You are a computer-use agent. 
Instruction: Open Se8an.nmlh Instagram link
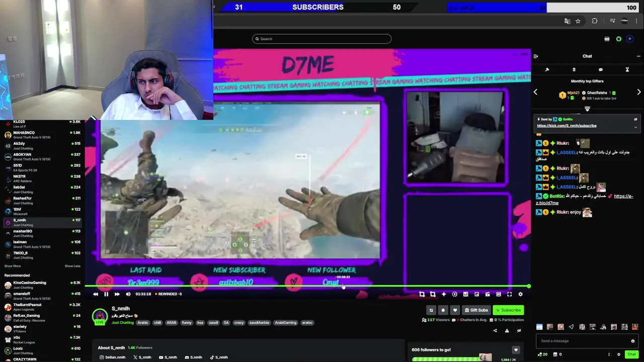[x=112, y=357]
